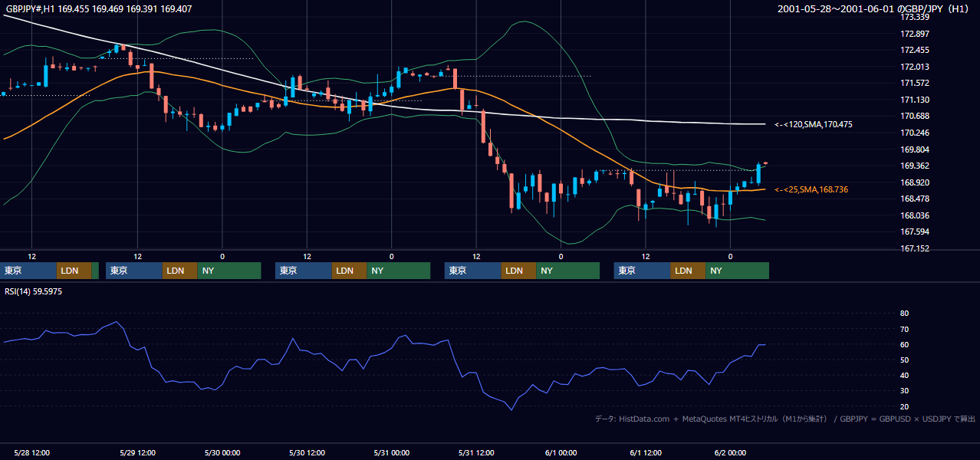The height and width of the screenshot is (460, 980).
Task: Click price axis value 168.478
Action: (915, 199)
